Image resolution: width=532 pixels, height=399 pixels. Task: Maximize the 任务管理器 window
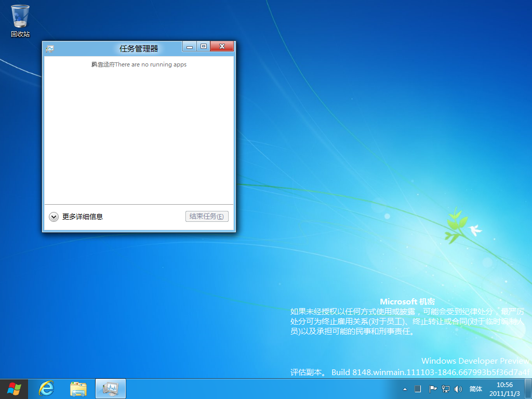click(x=204, y=46)
